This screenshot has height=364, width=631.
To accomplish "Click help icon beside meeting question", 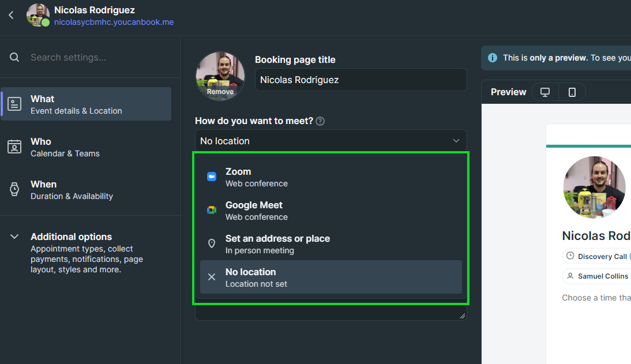I will click(x=320, y=121).
